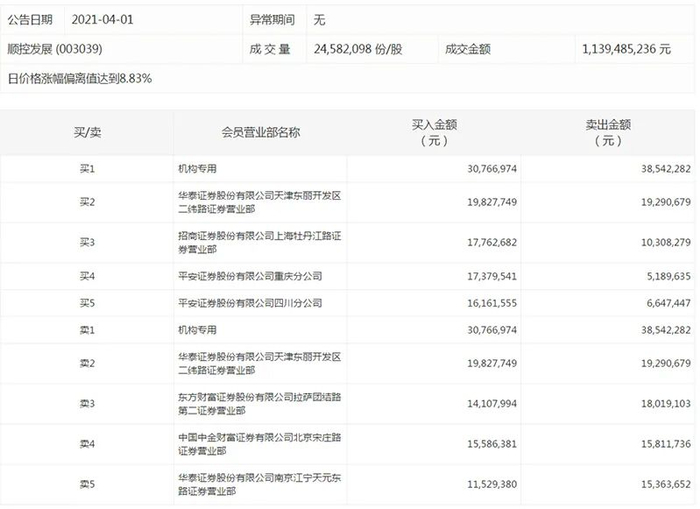Click the buy amount 14,107,994
700x509 pixels.
pos(492,404)
